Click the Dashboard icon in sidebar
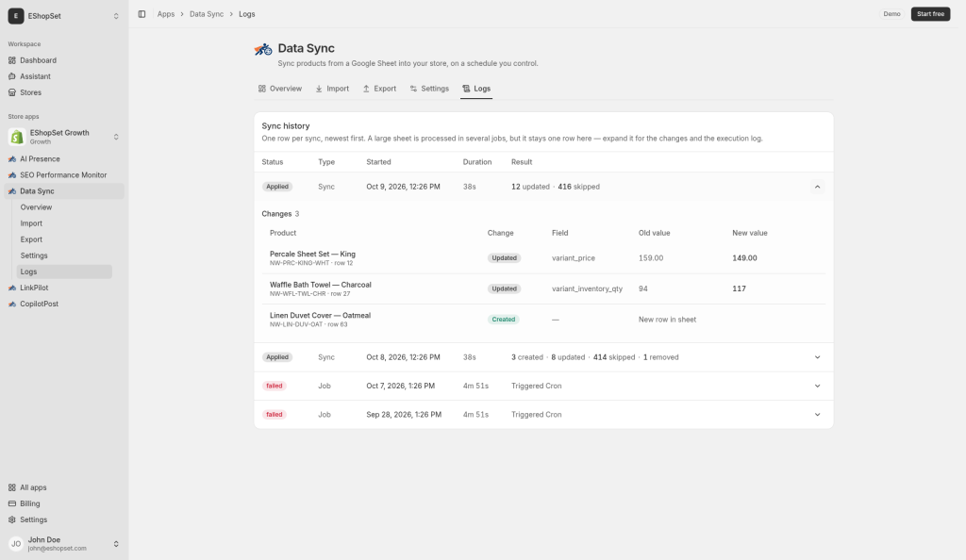966x560 pixels. [11, 60]
